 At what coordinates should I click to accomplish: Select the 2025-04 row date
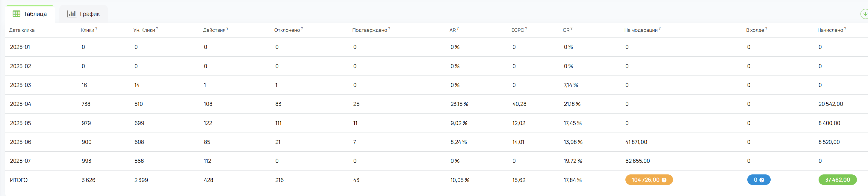(x=21, y=104)
